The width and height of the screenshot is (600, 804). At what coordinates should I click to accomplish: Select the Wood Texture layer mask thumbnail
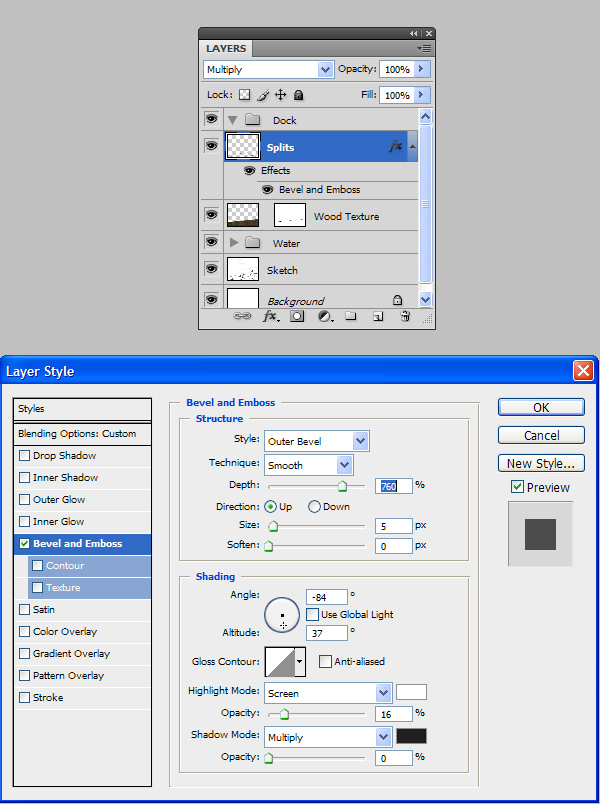point(290,215)
